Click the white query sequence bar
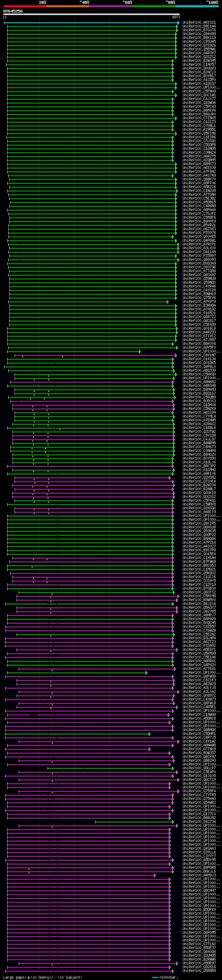 coord(92,15)
